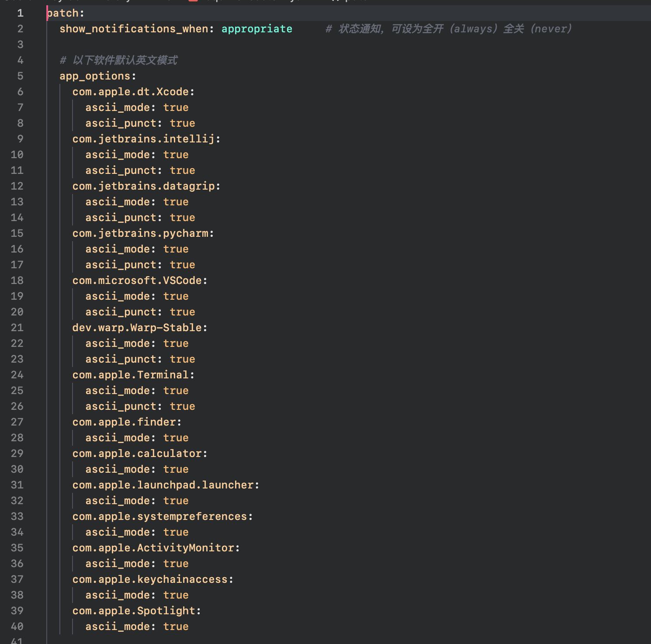Click ascii_mode on line 13
This screenshot has width=651, height=644.
click(x=121, y=202)
